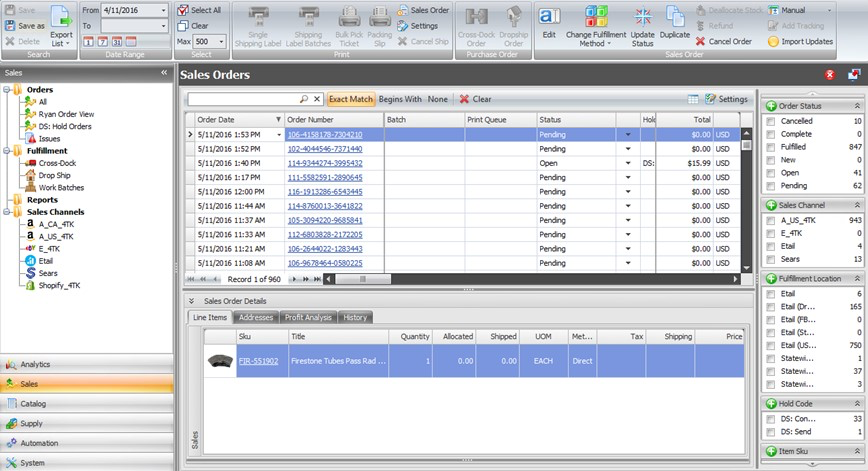Open the From date dropdown

coord(163,10)
